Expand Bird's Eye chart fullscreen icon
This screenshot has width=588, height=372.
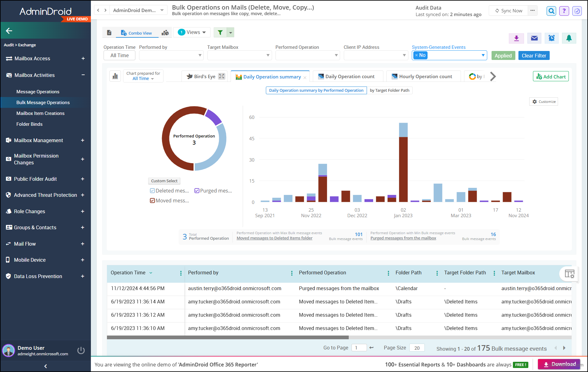(x=222, y=76)
